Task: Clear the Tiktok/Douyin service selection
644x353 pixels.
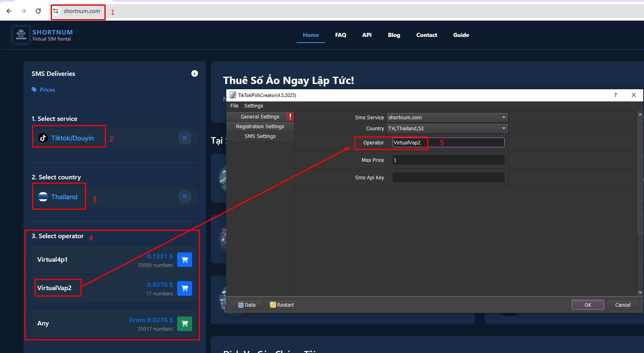Action: (x=184, y=138)
